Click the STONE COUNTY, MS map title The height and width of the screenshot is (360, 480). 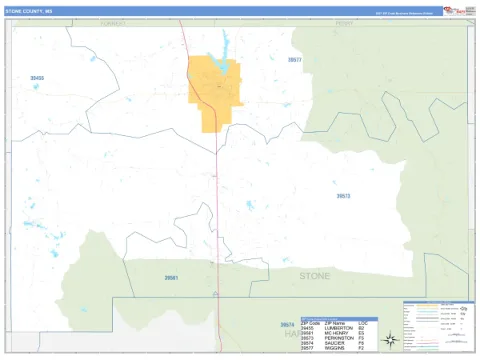(29, 11)
